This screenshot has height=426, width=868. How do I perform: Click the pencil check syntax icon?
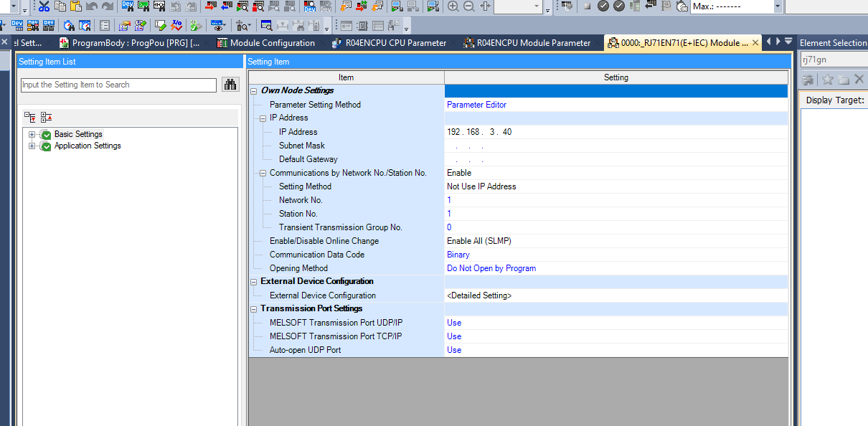tap(161, 26)
